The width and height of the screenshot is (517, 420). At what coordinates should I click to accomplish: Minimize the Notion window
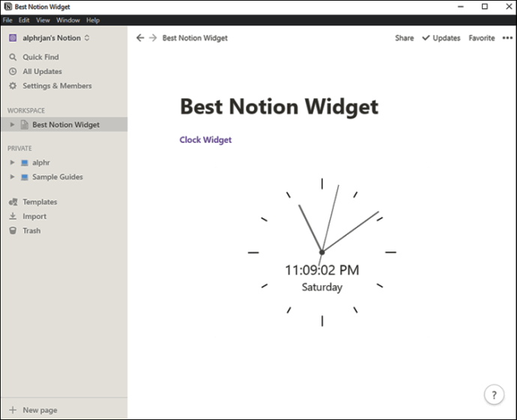[x=461, y=7]
